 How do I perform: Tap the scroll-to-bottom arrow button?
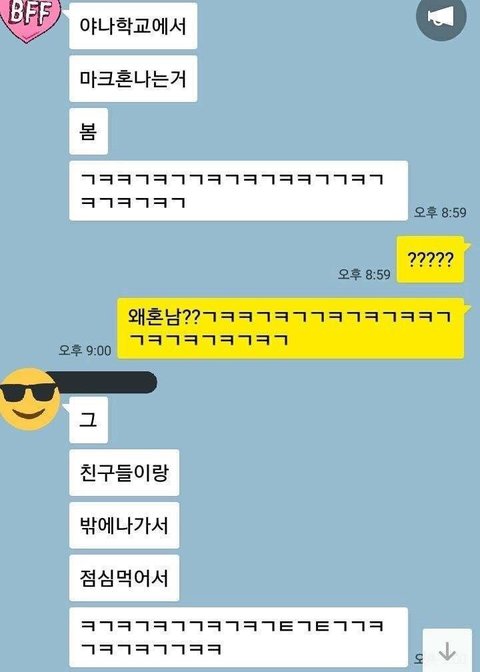[447, 651]
